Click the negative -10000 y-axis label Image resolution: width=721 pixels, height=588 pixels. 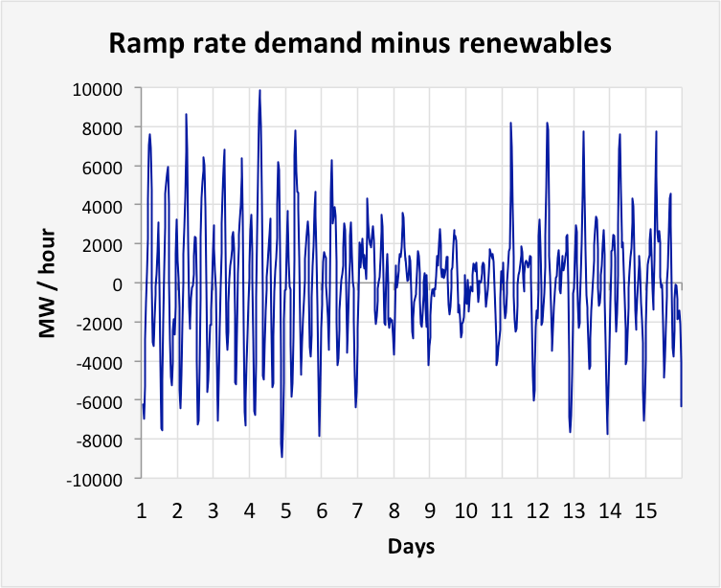(96, 479)
